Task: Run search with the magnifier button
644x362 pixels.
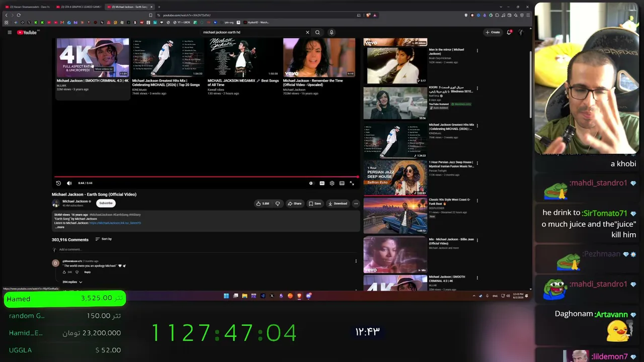Action: [x=317, y=32]
